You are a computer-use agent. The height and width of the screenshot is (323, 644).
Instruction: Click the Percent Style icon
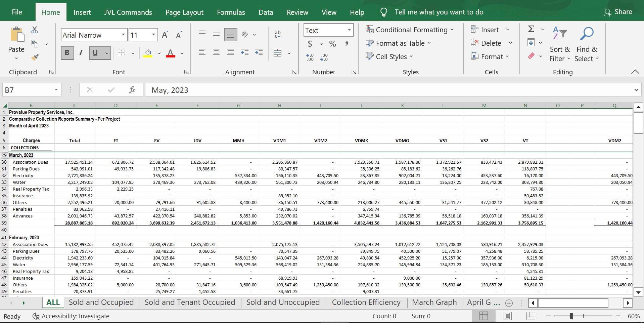332,44
